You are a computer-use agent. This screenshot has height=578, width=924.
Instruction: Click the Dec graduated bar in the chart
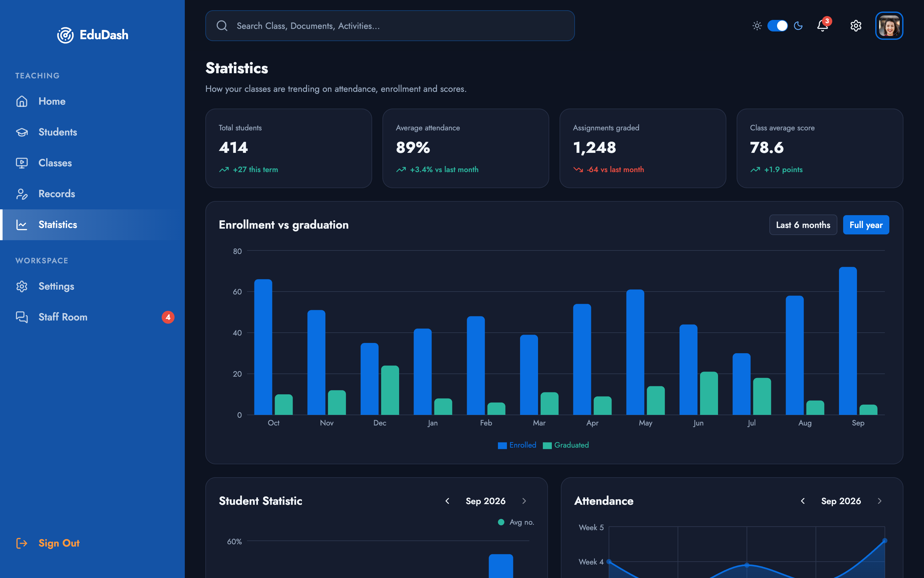[390, 390]
